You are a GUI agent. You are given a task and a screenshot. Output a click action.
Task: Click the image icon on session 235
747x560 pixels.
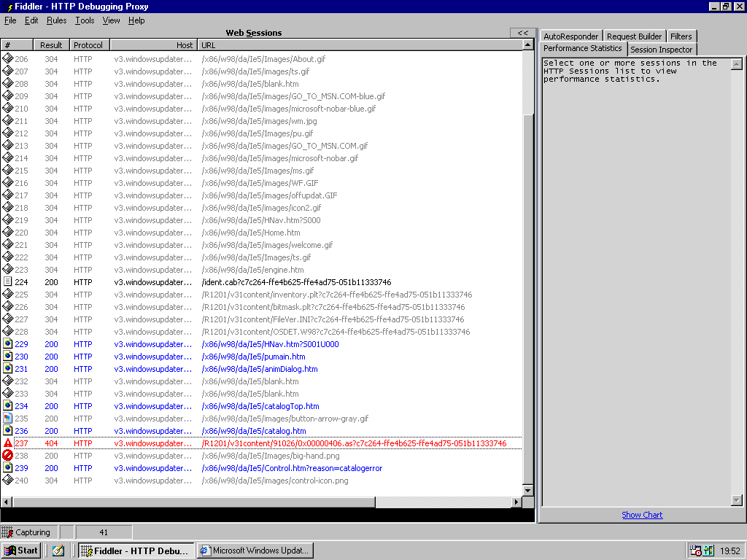7,418
